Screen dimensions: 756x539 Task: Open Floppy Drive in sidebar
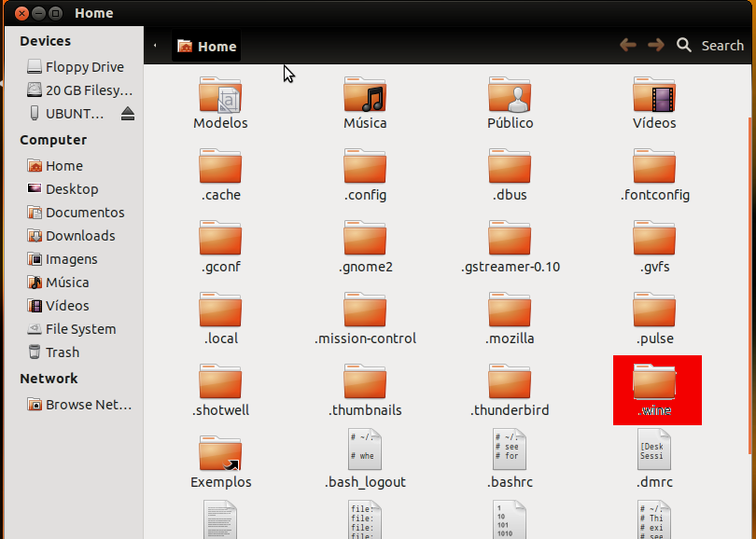(x=76, y=67)
